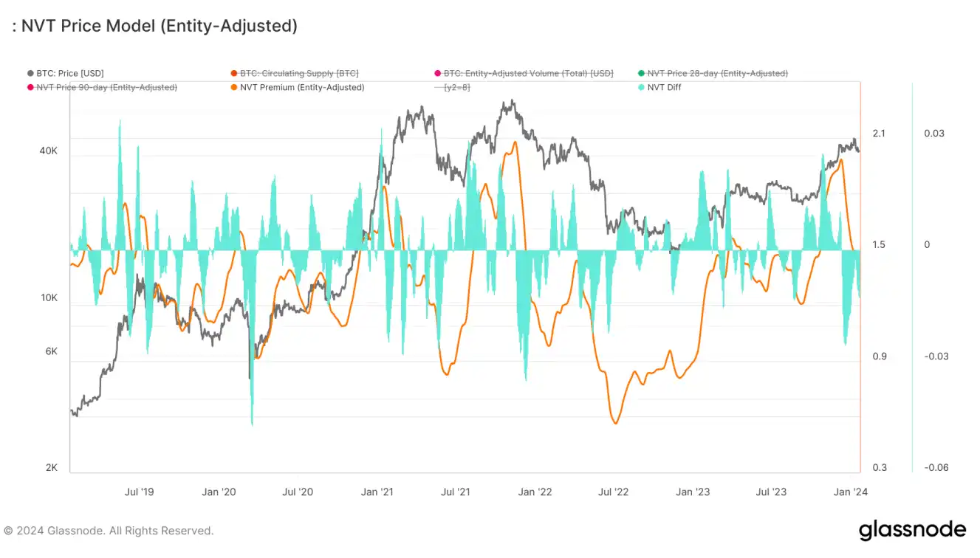Enable the NVT Price 90-day series label
Screen dimensions: 980x558
[x=106, y=87]
